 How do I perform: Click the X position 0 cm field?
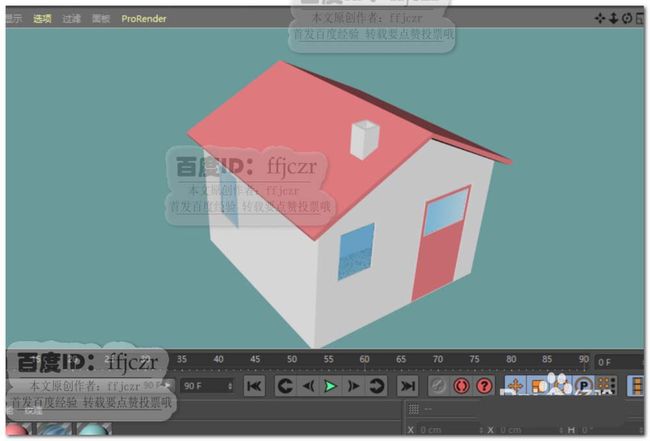[x=449, y=430]
